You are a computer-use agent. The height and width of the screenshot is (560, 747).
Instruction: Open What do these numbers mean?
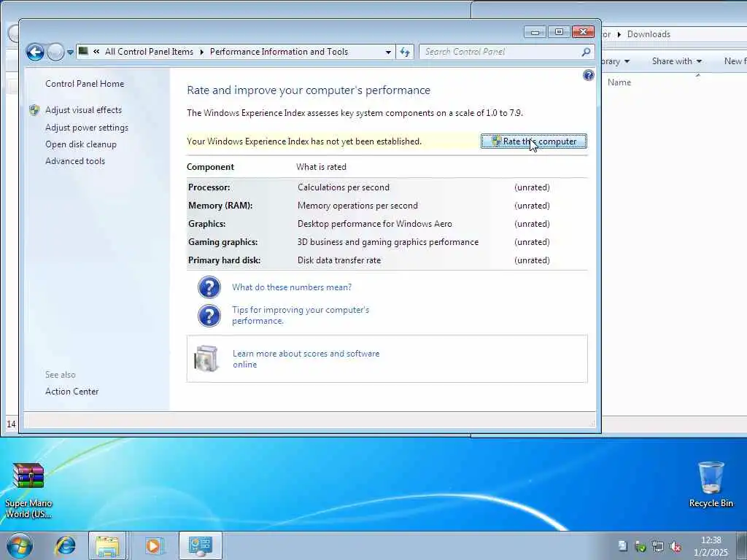coord(292,287)
